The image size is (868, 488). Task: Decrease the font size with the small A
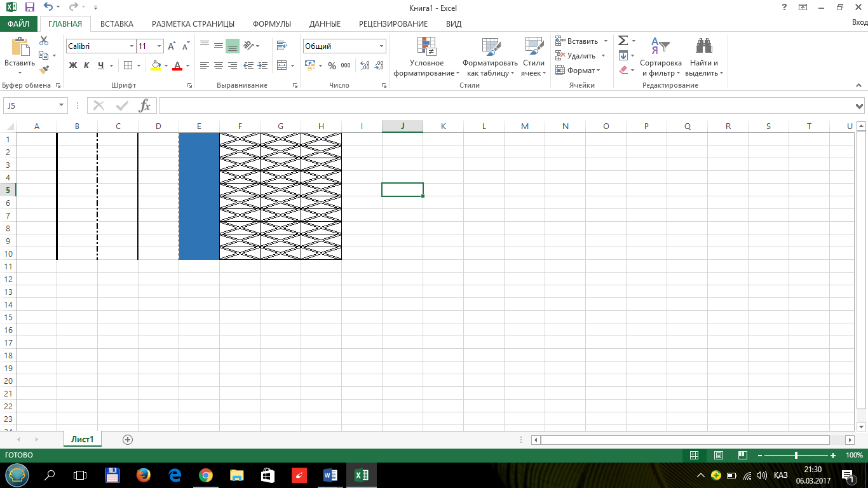[186, 46]
